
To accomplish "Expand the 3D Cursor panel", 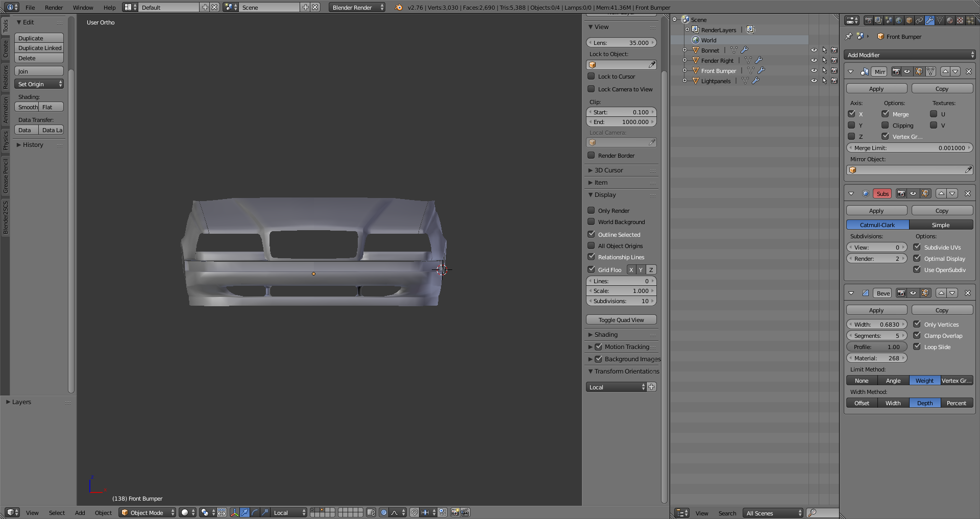I will click(x=608, y=170).
